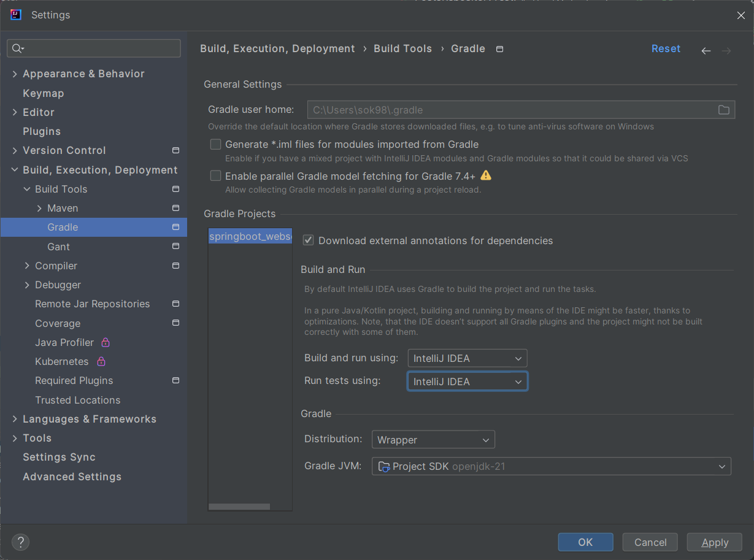Open the Gradle JVM dropdown
The height and width of the screenshot is (560, 754).
point(552,467)
